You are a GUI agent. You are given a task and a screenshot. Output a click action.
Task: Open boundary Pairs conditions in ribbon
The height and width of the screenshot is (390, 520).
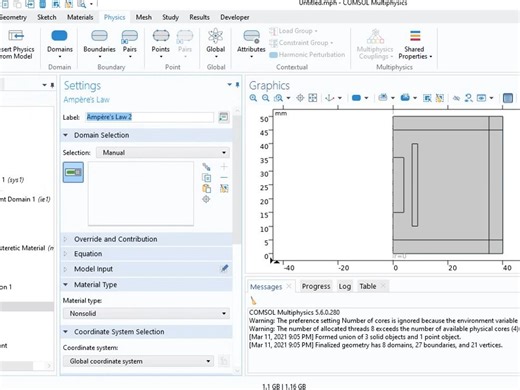tap(130, 42)
